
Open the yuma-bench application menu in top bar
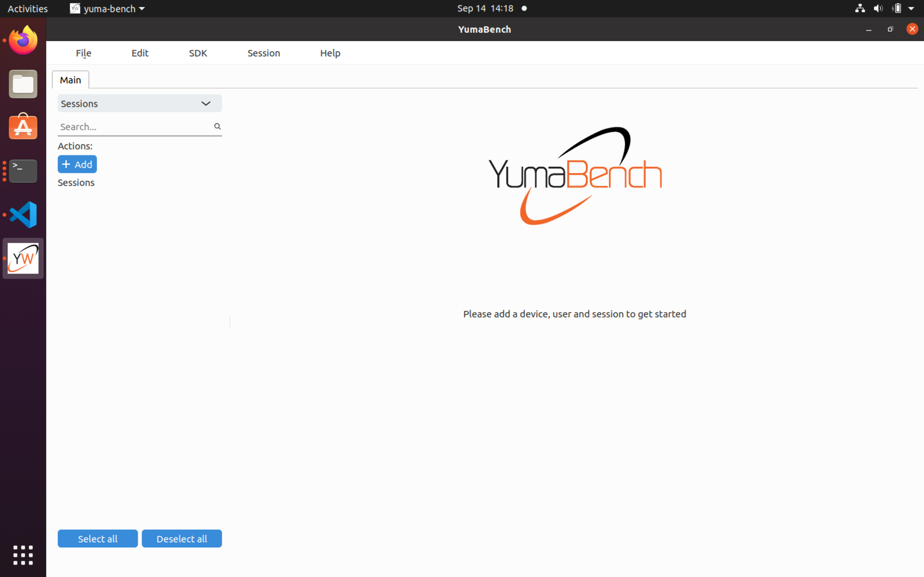coord(107,8)
